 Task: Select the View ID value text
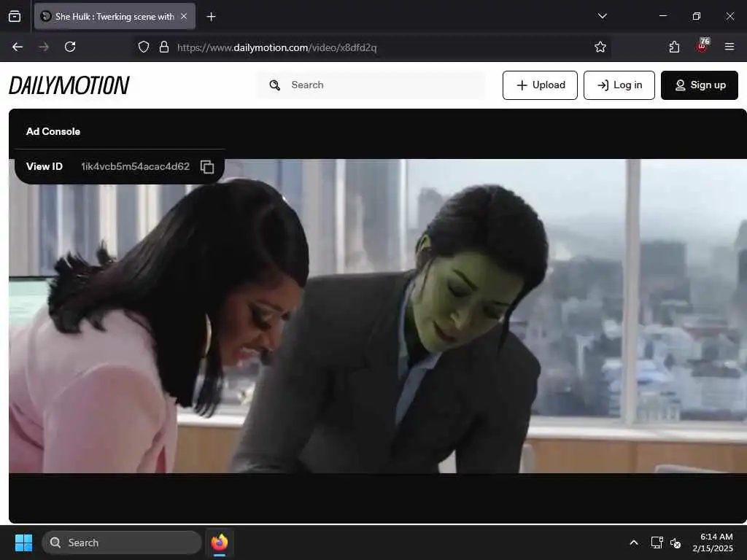pyautogui.click(x=135, y=167)
